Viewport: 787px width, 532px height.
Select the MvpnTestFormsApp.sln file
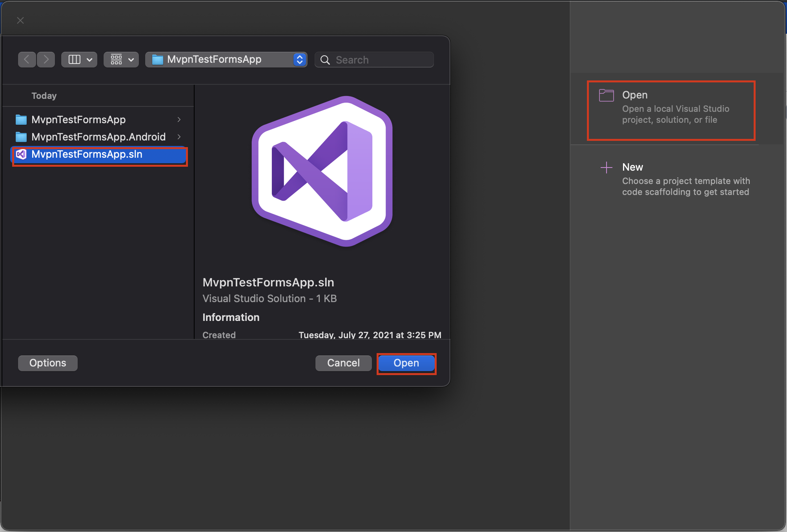(87, 155)
